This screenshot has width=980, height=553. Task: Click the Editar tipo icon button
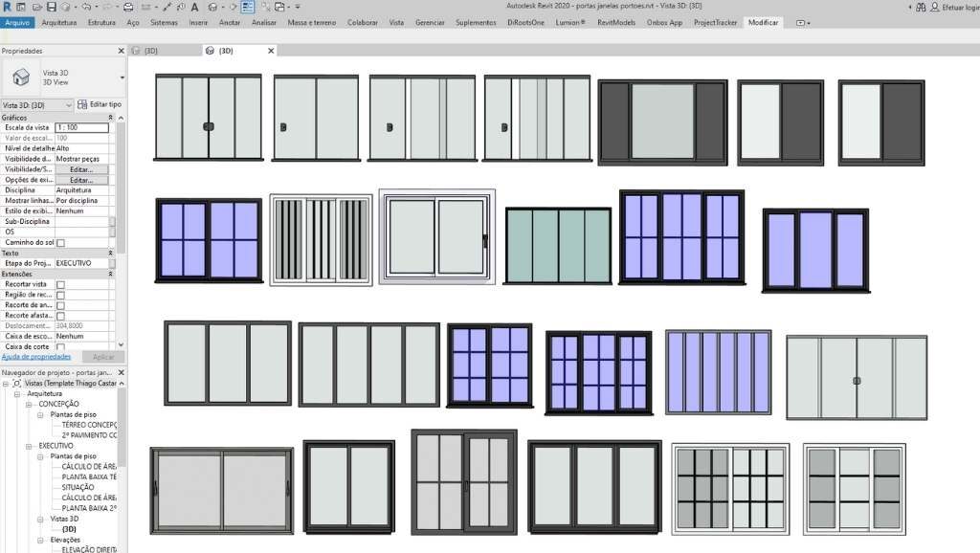click(x=83, y=104)
